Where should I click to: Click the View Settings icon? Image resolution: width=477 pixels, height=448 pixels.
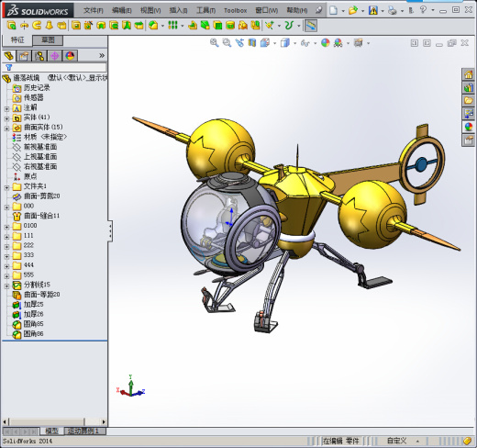[359, 43]
